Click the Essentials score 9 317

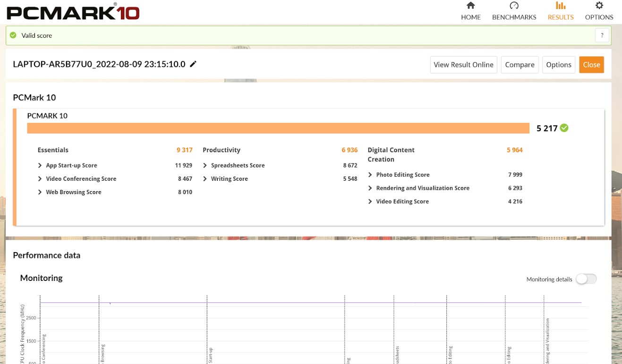[185, 150]
